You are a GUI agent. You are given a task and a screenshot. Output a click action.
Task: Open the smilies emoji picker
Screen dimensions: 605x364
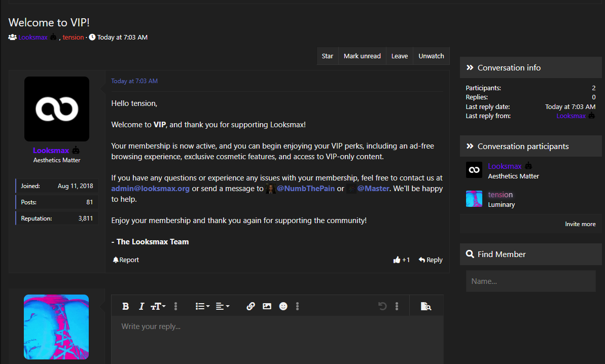283,306
